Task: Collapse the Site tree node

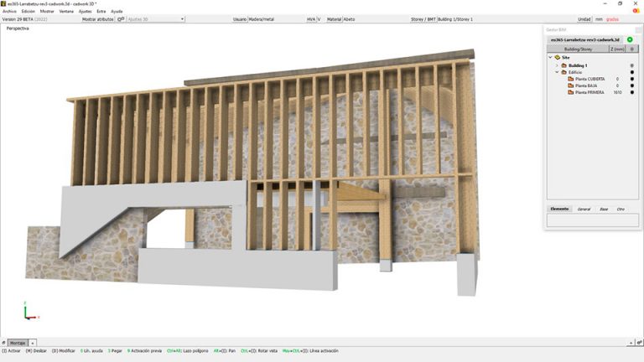Action: 550,58
